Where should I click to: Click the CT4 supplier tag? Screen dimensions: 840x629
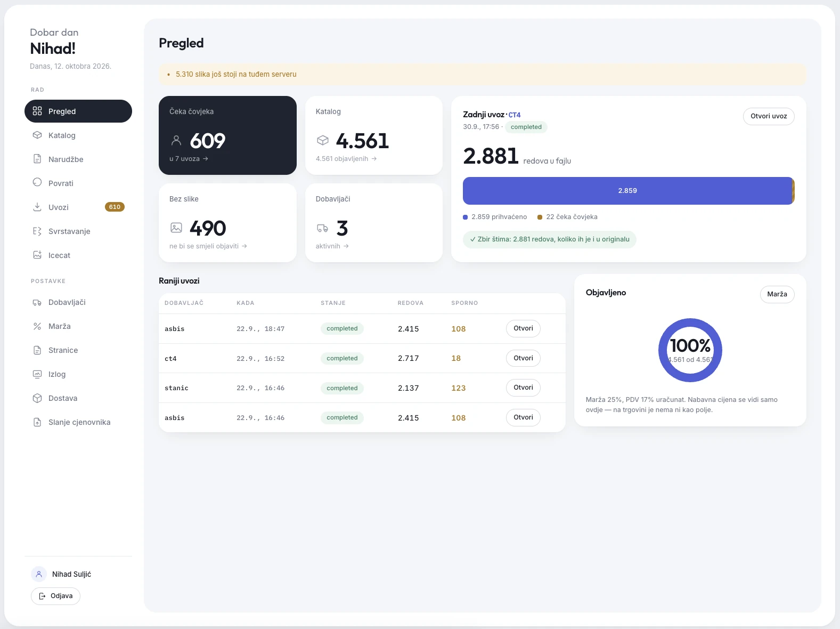tap(515, 115)
